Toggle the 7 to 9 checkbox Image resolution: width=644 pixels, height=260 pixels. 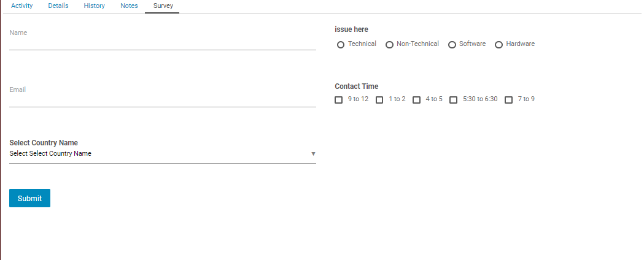(x=508, y=100)
